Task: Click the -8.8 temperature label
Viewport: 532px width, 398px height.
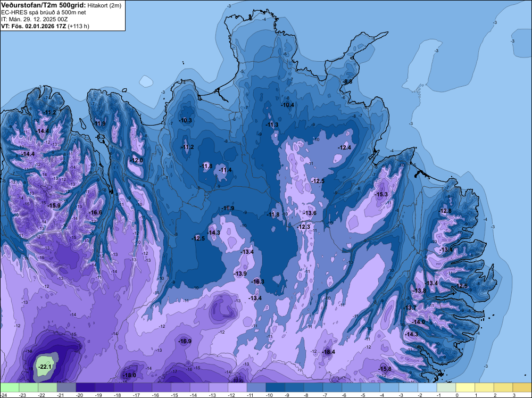Action: (347, 82)
